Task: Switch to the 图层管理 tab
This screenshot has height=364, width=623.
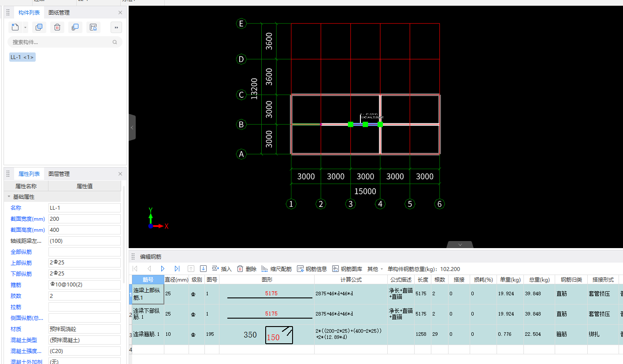Action: 59,174
